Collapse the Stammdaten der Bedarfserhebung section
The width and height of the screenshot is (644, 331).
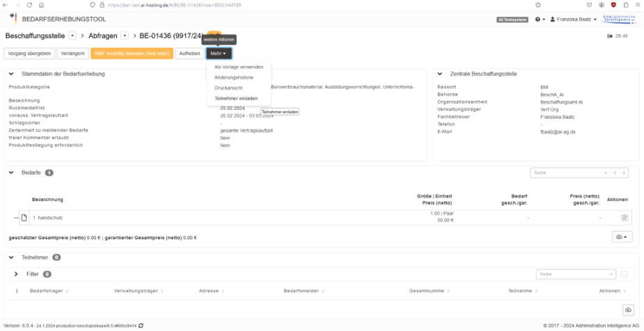(x=11, y=74)
